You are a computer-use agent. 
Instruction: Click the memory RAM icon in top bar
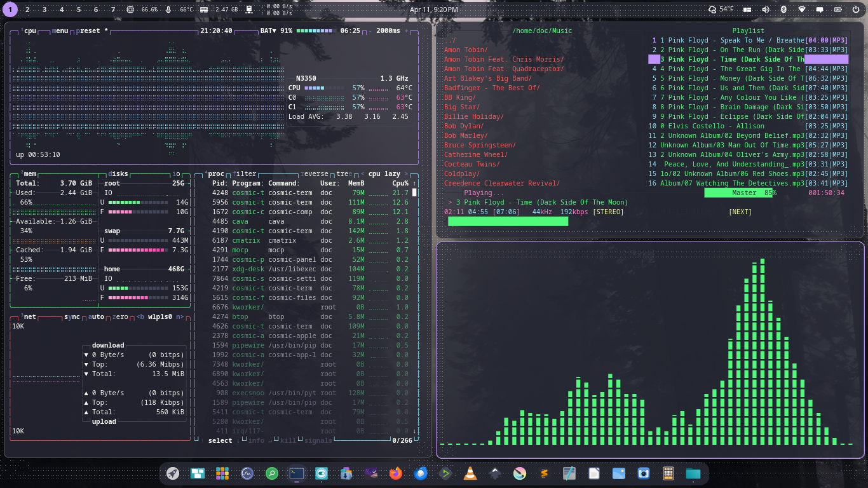tap(203, 10)
